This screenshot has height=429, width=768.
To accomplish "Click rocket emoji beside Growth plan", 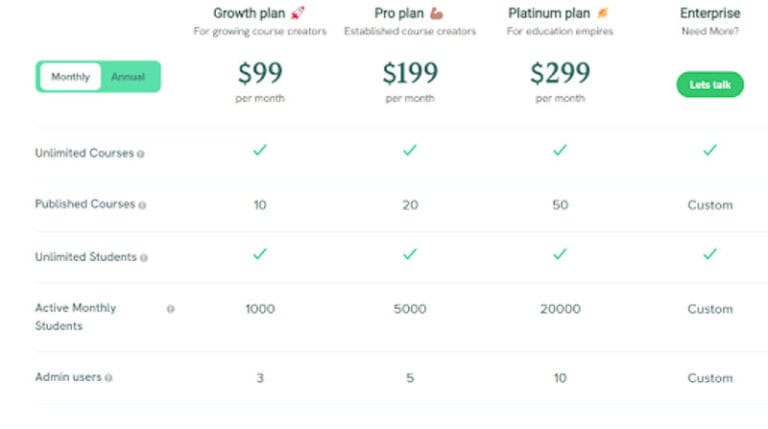I will pos(298,13).
